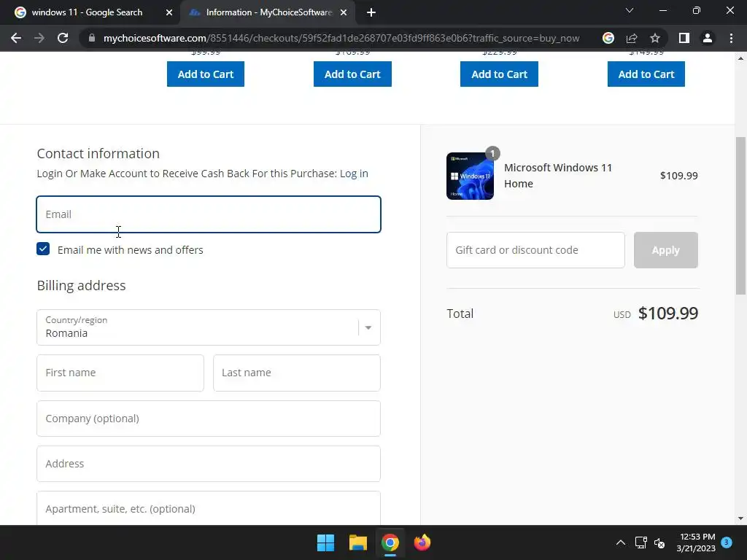
Task: Click the muted volume tray icon
Action: coord(659,542)
